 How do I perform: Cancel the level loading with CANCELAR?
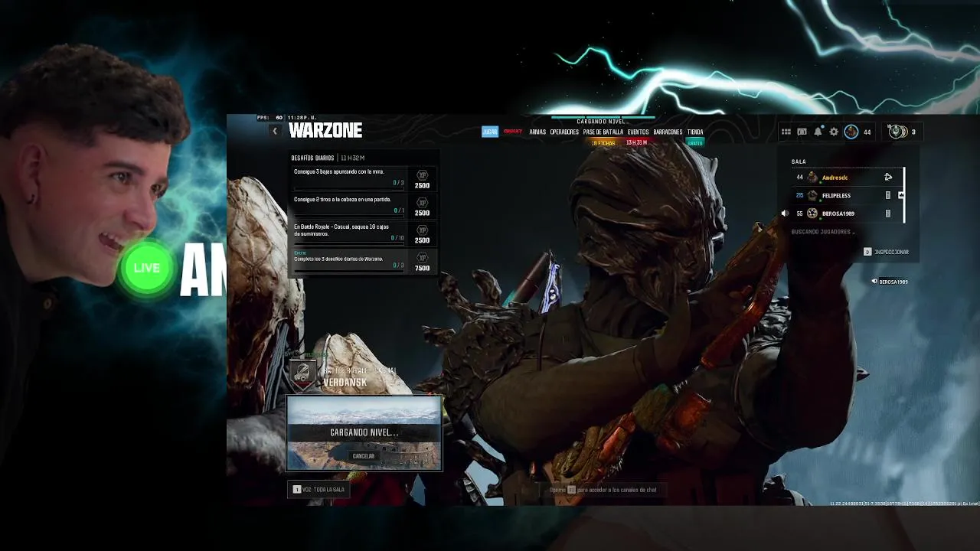coord(364,456)
